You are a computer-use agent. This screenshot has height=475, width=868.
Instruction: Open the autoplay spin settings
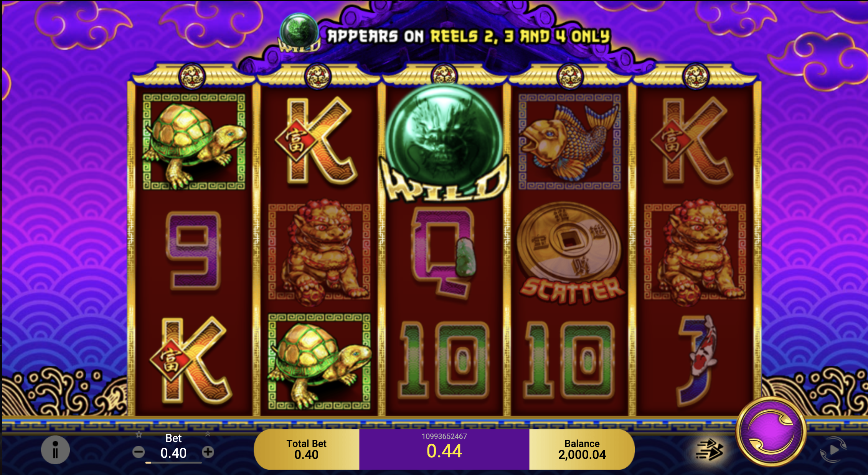[x=833, y=450]
